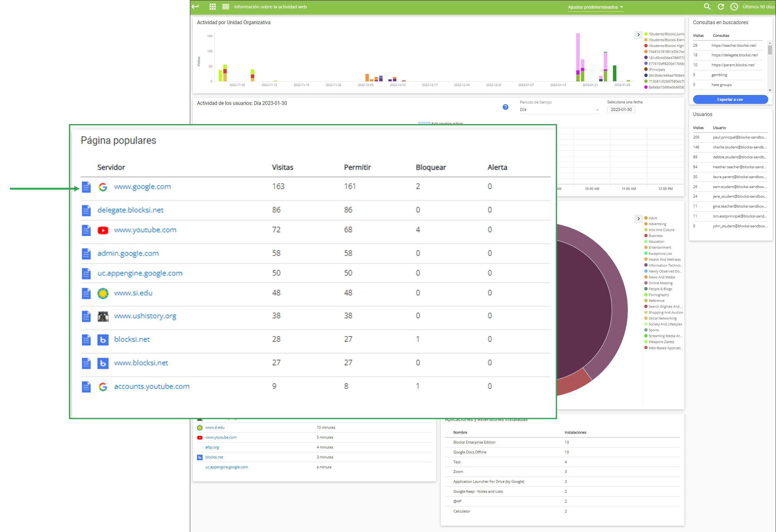The width and height of the screenshot is (776, 532).
Task: Click the paul.principal@blocksi-sandbox user link
Action: point(739,137)
